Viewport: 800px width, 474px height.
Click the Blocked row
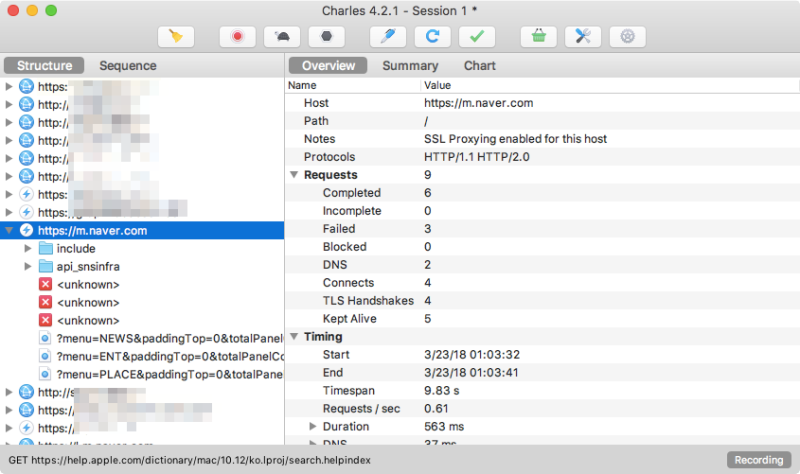click(x=542, y=246)
